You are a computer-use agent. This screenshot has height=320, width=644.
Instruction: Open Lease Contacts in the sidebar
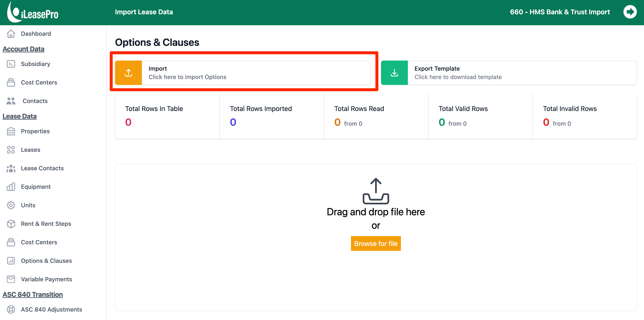tap(42, 168)
